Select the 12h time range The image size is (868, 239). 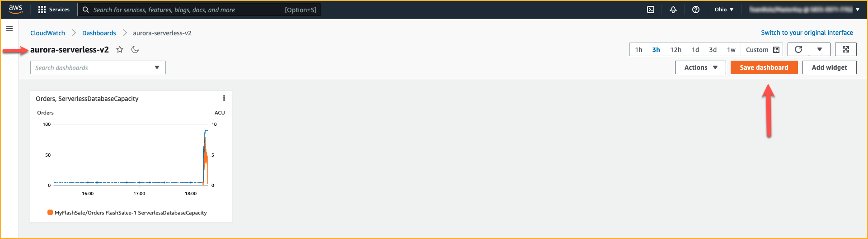(x=676, y=50)
